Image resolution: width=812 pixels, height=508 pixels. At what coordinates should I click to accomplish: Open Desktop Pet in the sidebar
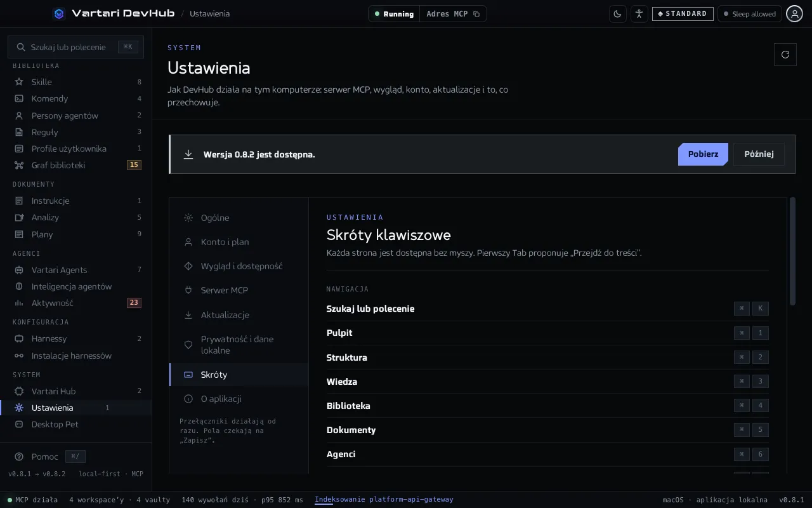76,424
